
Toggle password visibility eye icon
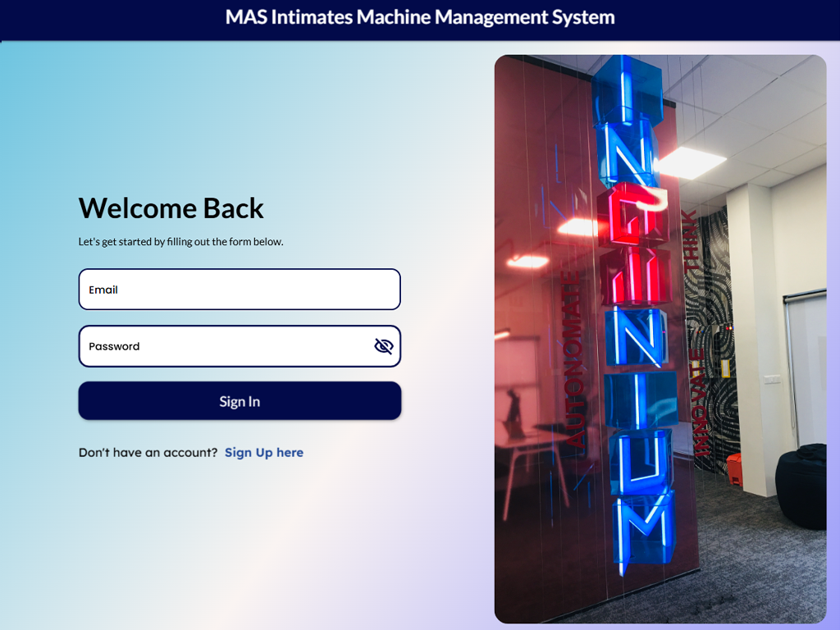point(383,346)
